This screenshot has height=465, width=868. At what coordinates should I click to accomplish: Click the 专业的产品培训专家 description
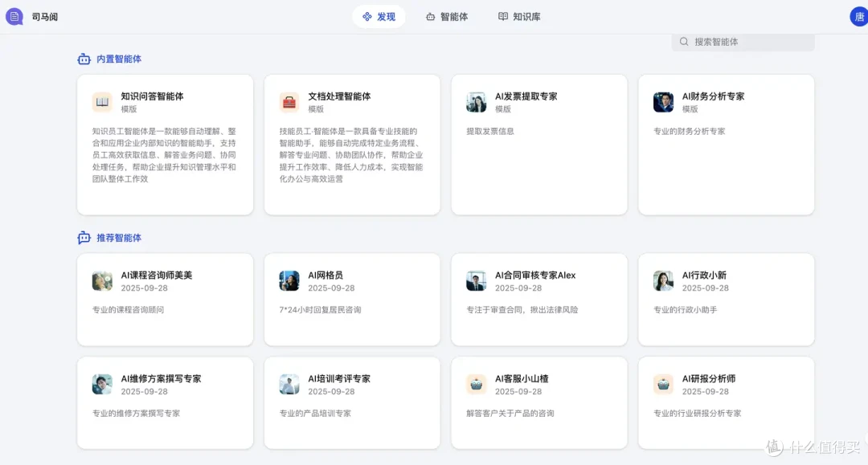(x=315, y=414)
